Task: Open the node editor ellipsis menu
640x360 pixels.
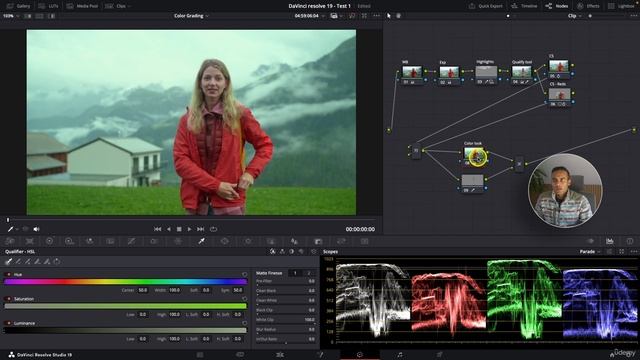Action: 634,16
